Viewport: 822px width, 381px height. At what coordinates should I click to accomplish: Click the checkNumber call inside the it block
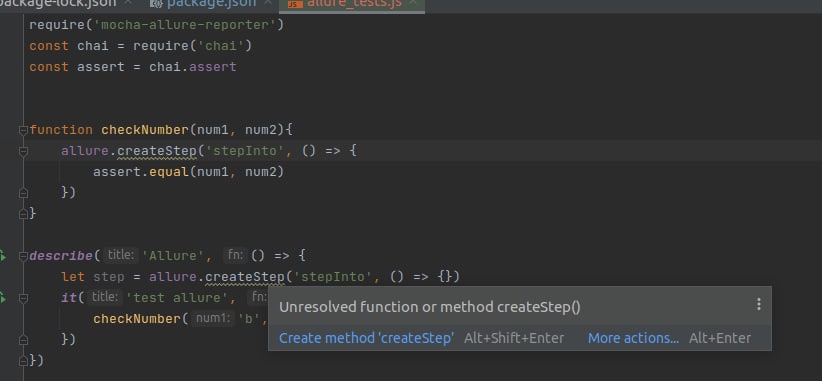point(137,319)
